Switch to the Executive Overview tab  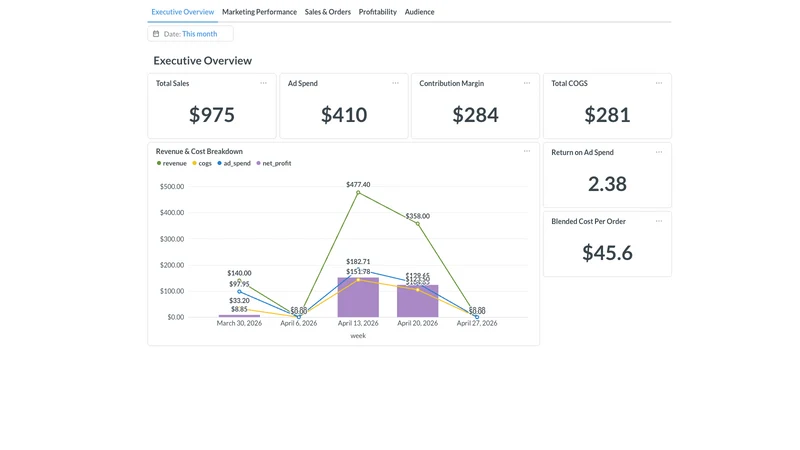(x=183, y=12)
